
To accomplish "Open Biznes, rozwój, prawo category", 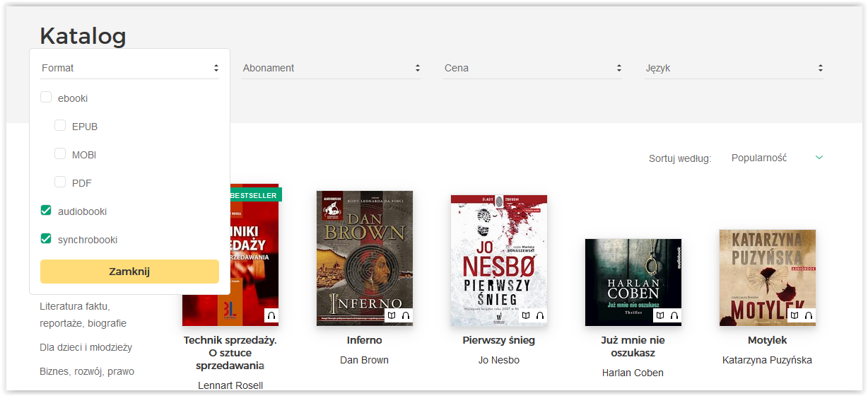I will click(87, 371).
